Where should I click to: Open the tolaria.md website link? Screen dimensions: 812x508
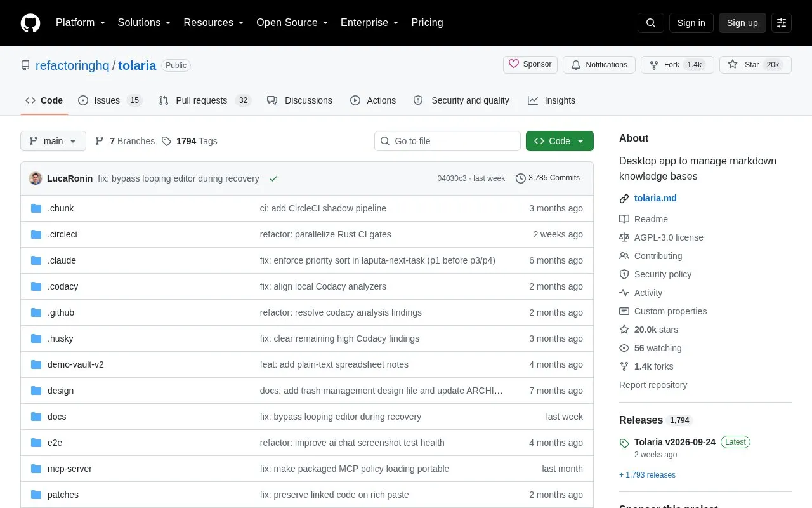tap(655, 198)
